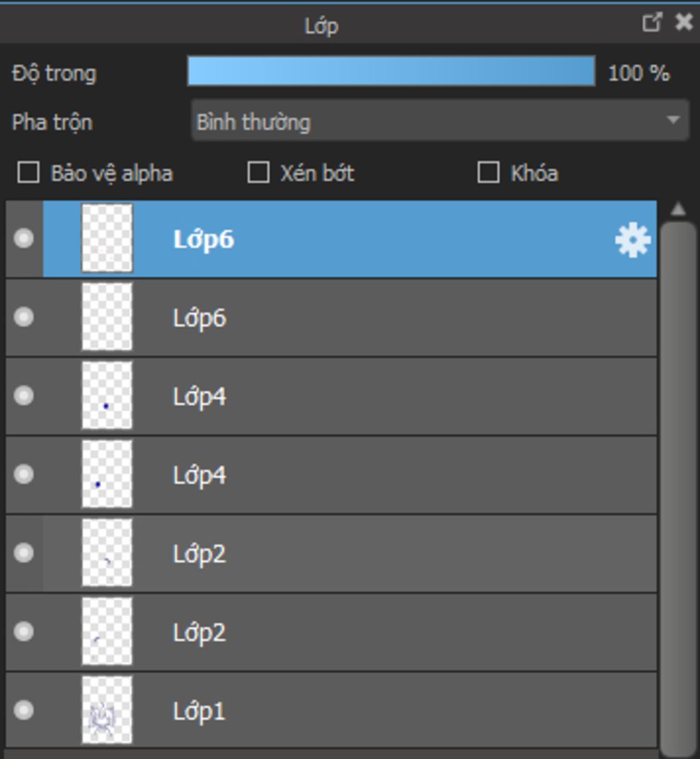Enable the Bảo vệ alpha checkbox
700x759 pixels.
28,172
